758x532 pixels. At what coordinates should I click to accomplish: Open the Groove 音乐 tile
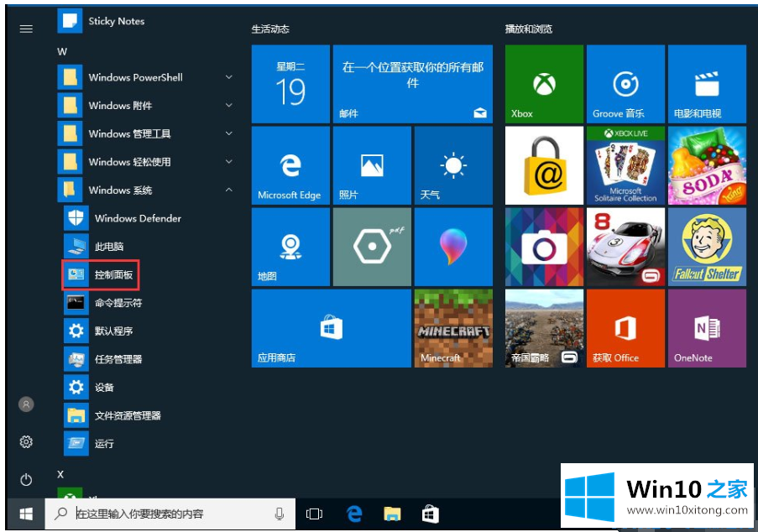(625, 84)
